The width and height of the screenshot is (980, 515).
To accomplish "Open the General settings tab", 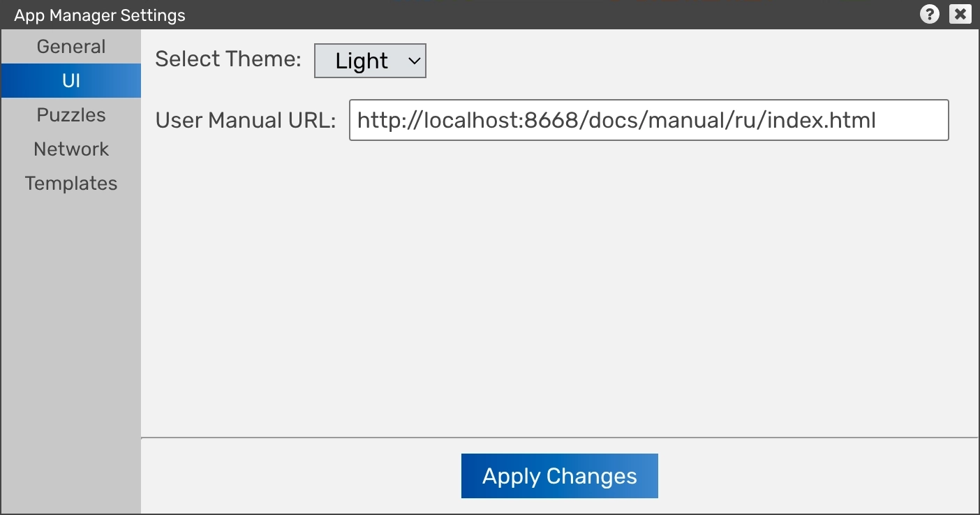I will [70, 47].
